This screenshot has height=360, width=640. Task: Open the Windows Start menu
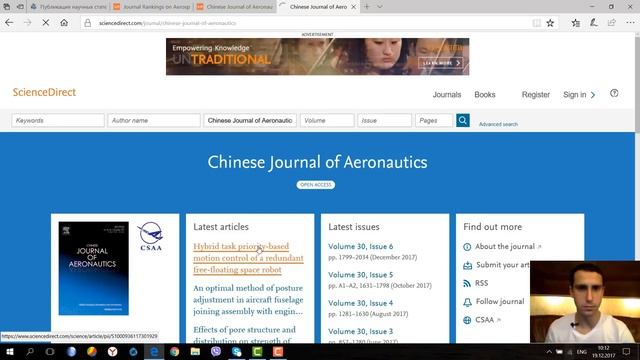(9, 351)
